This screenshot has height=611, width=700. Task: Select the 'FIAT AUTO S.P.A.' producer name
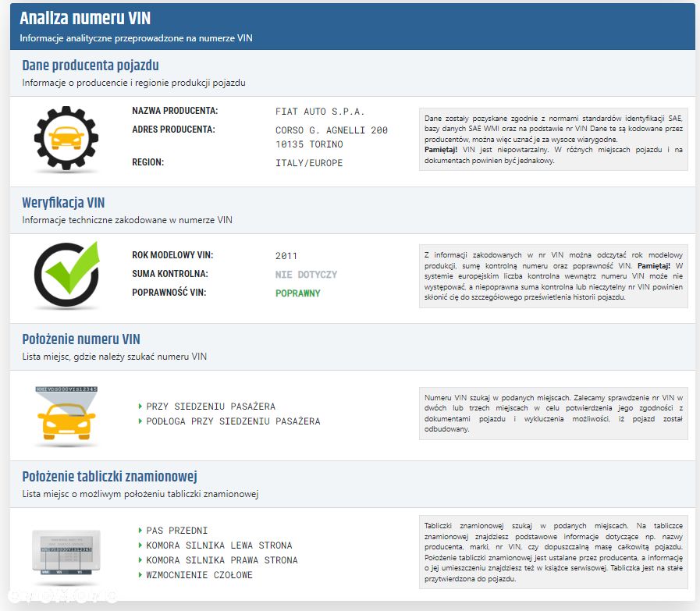tap(320, 112)
